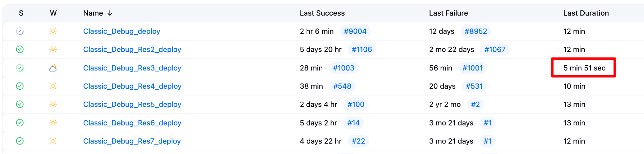The height and width of the screenshot is (154, 644).
Task: Click the sunny weather icon for Classic_Debug_Res6_deploy
Action: tap(53, 123)
